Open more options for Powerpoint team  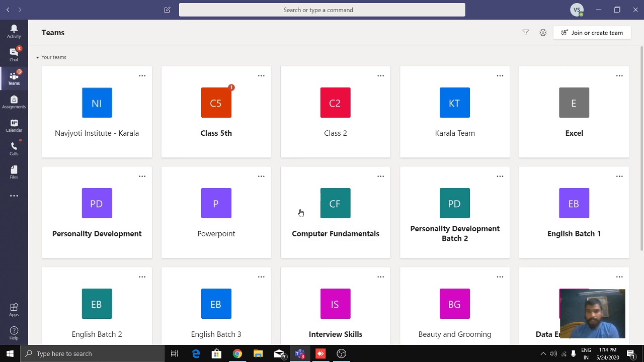(x=261, y=176)
